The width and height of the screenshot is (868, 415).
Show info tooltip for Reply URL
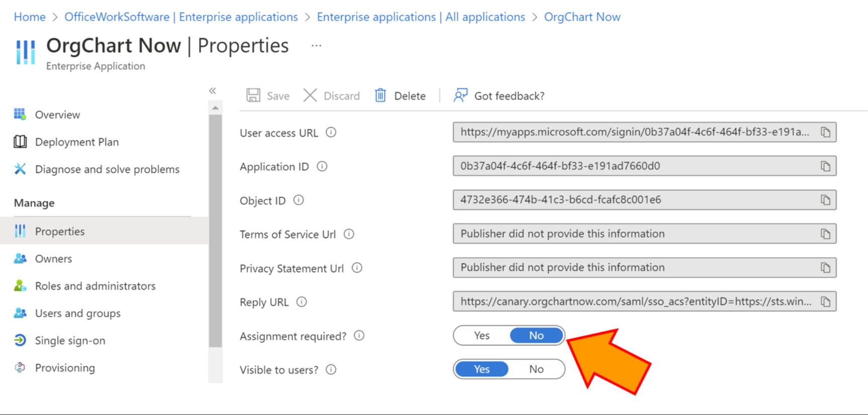pos(302,302)
